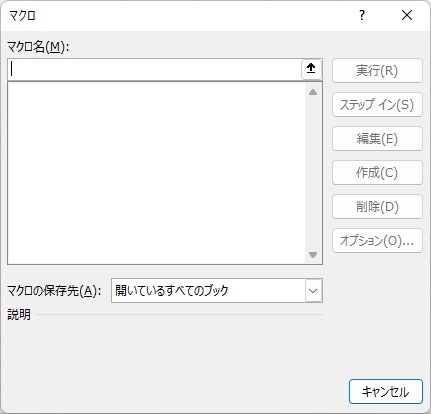Viewport: 431px width, 414px height.
Task: Click the collapse dialog upload arrow icon
Action: [x=311, y=69]
